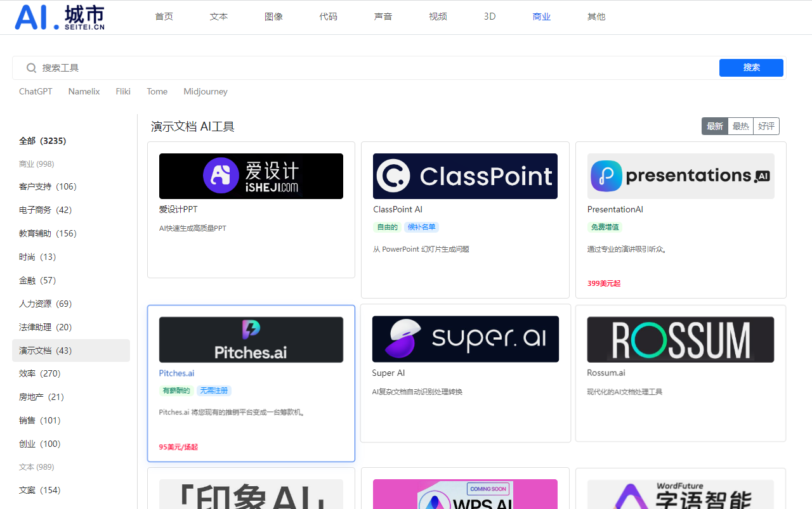This screenshot has height=509, width=812.
Task: Select the 演示文档 (43) category
Action: pos(71,351)
